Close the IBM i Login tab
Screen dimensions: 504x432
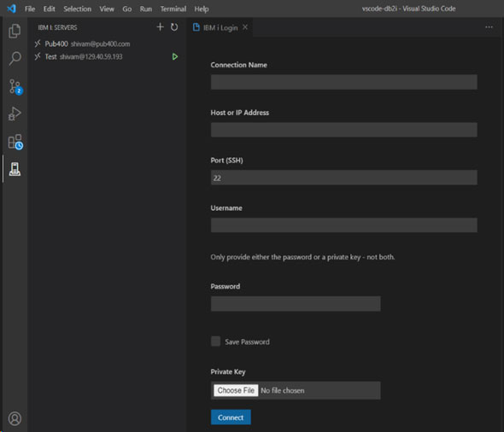coord(245,27)
